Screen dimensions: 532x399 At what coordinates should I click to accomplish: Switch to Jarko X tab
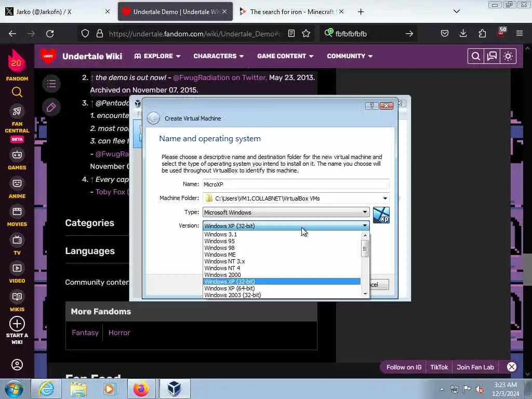(x=54, y=11)
